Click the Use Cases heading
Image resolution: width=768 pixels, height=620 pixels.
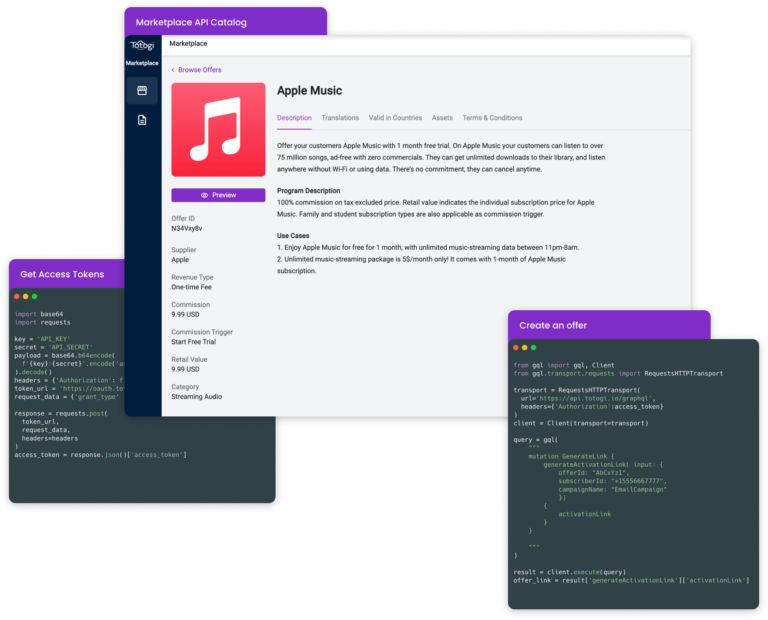click(293, 236)
